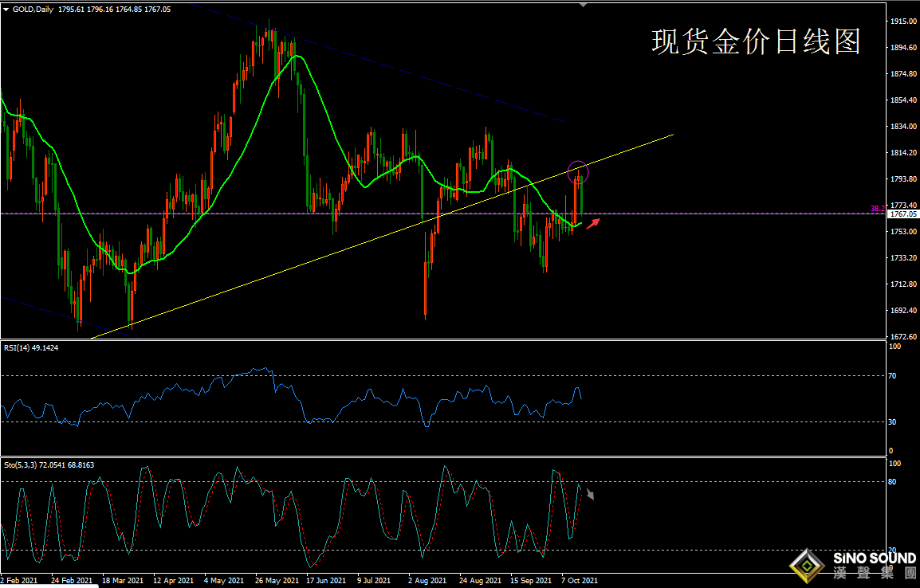Viewport: 920px width, 588px height.
Task: Click the red upward arrow near price
Action: (592, 224)
